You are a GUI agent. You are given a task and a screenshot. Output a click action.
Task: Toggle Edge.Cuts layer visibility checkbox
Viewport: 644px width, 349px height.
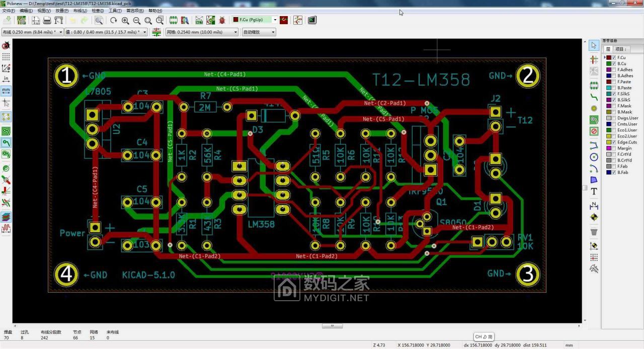[614, 143]
